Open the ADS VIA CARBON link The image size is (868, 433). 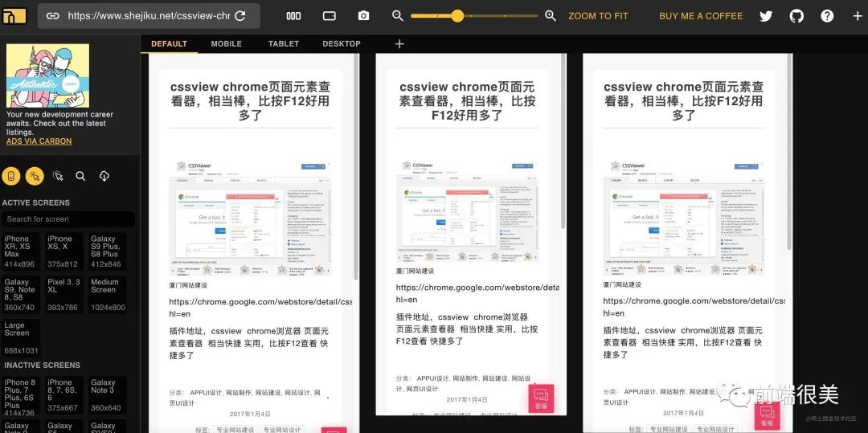[x=39, y=141]
